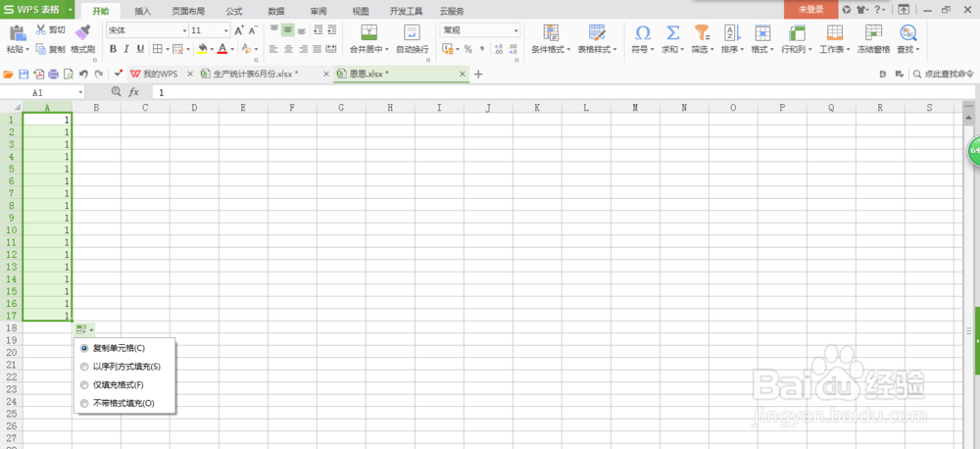Click the Copy (复制) icon
The image size is (980, 449).
(x=40, y=49)
